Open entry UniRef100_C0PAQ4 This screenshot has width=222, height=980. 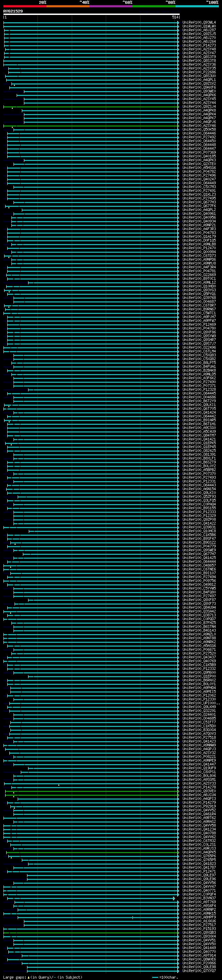[x=199, y=504]
